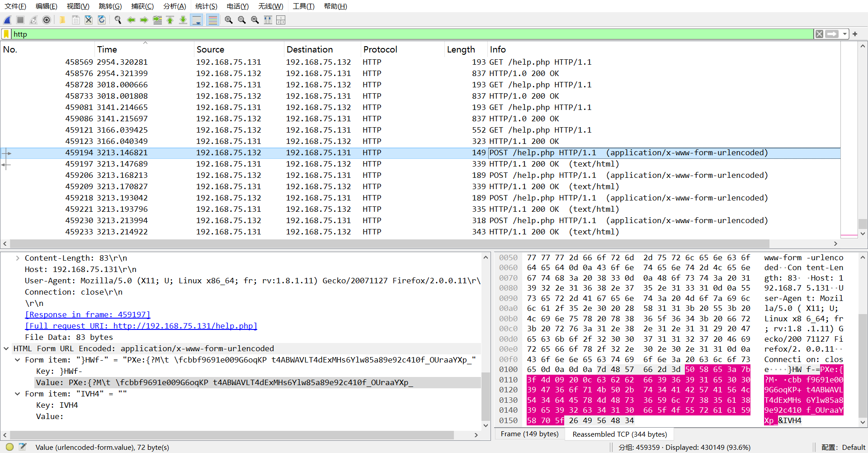The image size is (868, 453).
Task: Jump to a specific packet icon
Action: (157, 20)
